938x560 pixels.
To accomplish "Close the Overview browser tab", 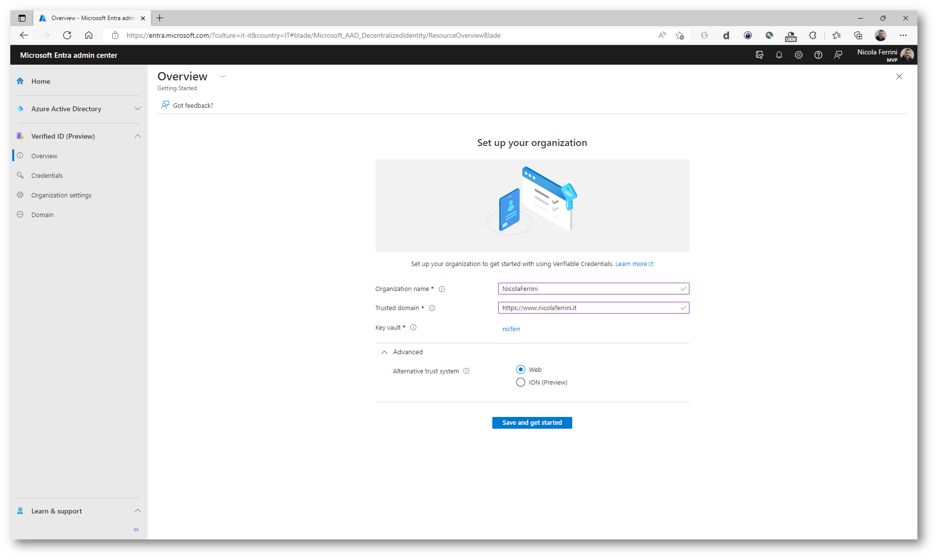I will click(x=143, y=18).
